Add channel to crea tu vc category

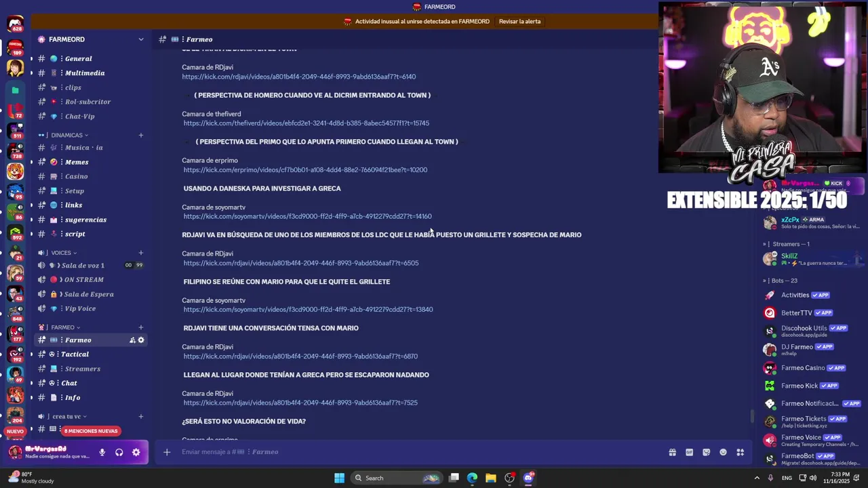(x=141, y=416)
